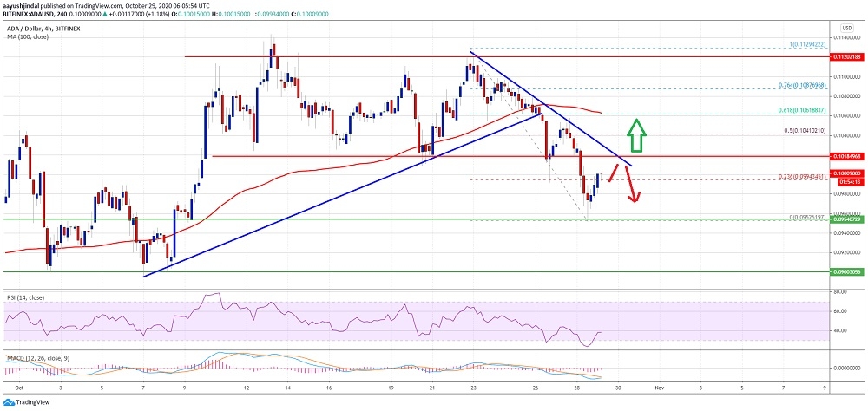
Task: Select the green 0.09003056 support label
Action: pyautogui.click(x=845, y=272)
